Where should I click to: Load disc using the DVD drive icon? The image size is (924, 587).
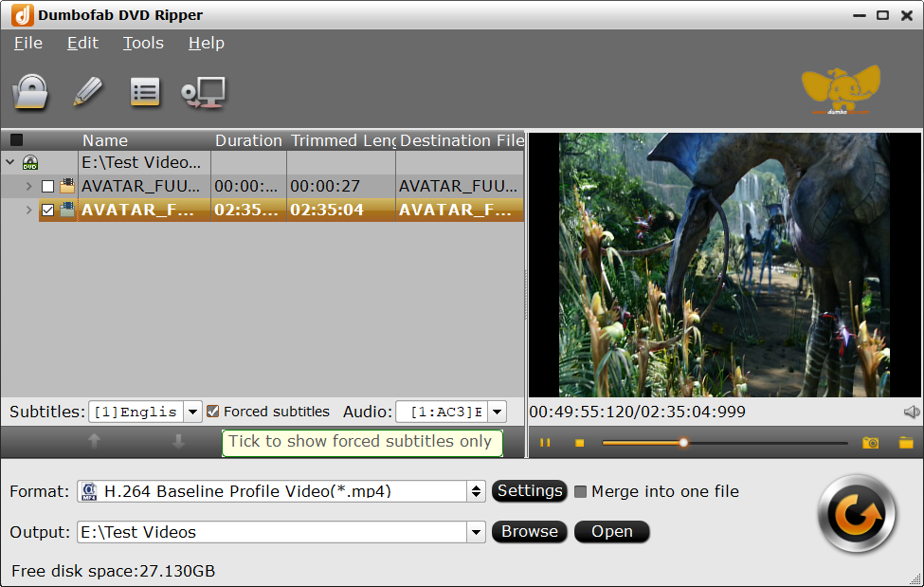[30, 92]
